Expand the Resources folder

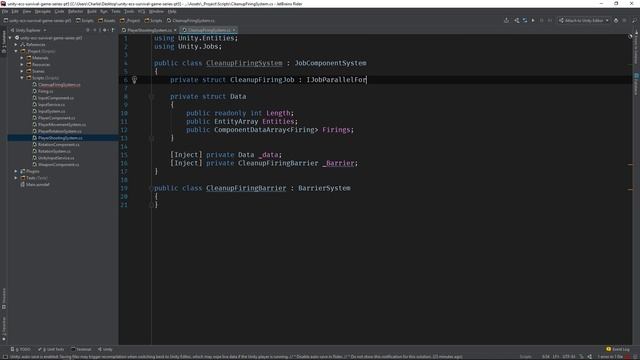22,64
